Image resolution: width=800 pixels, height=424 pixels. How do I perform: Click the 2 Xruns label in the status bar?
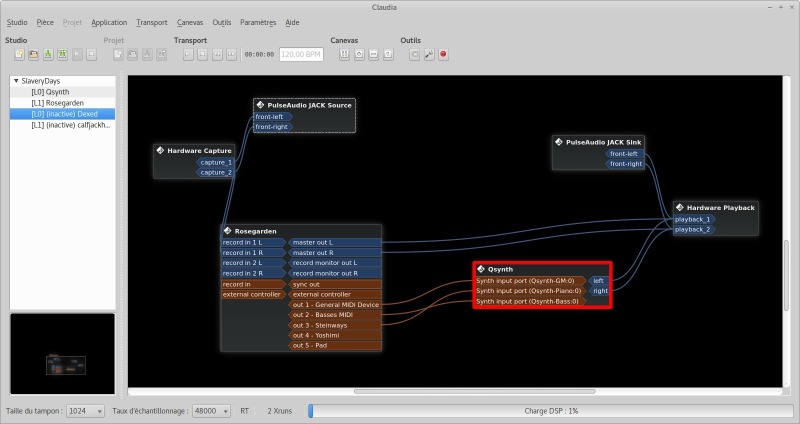click(x=282, y=411)
